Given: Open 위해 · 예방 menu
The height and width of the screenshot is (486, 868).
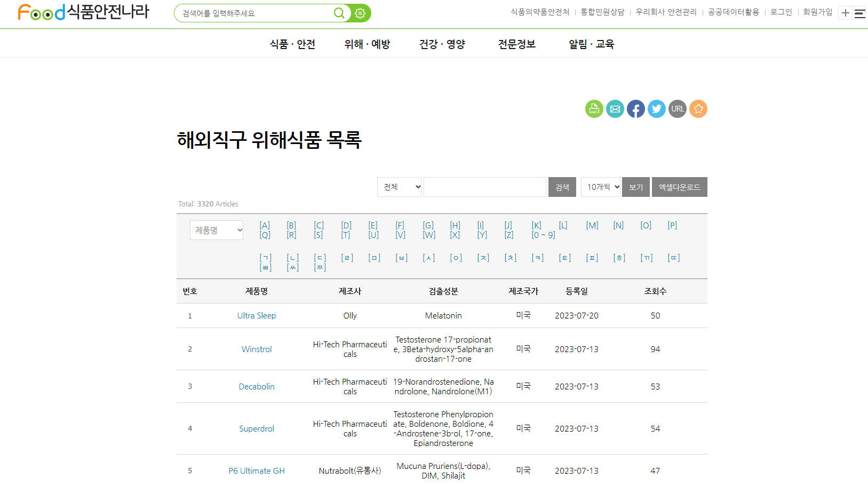Looking at the screenshot, I should pos(367,44).
